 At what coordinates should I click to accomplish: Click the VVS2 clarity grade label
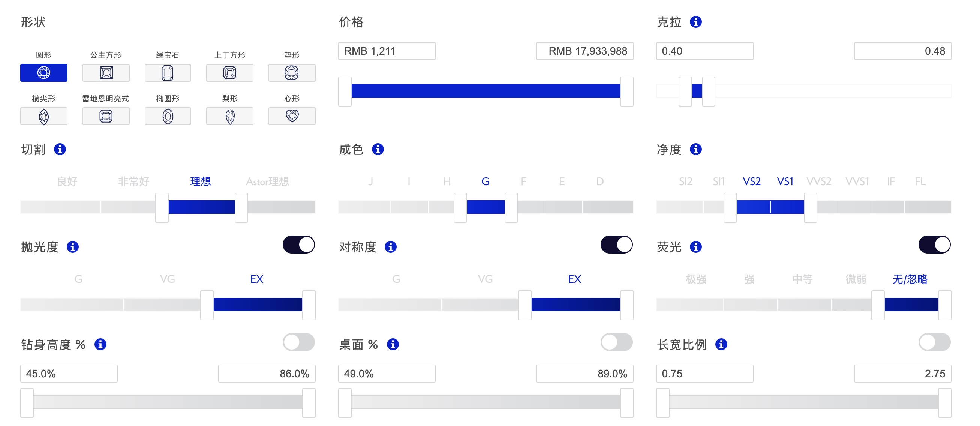(x=819, y=181)
